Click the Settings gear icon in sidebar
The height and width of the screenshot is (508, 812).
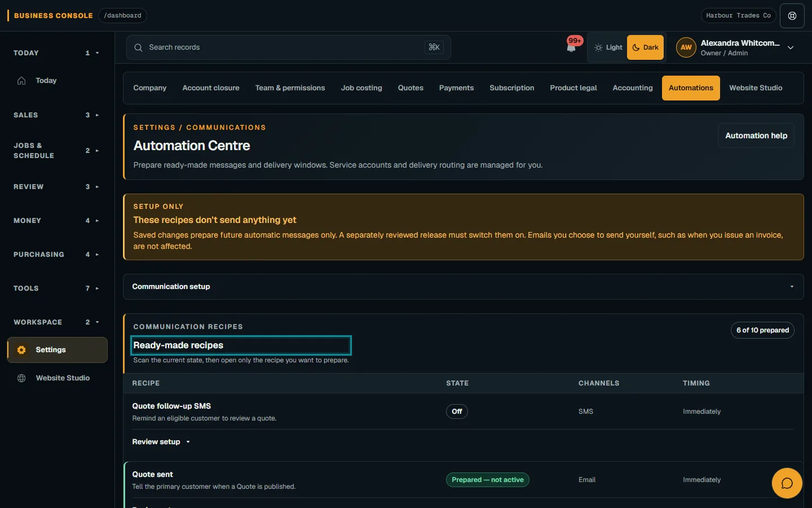pyautogui.click(x=21, y=350)
